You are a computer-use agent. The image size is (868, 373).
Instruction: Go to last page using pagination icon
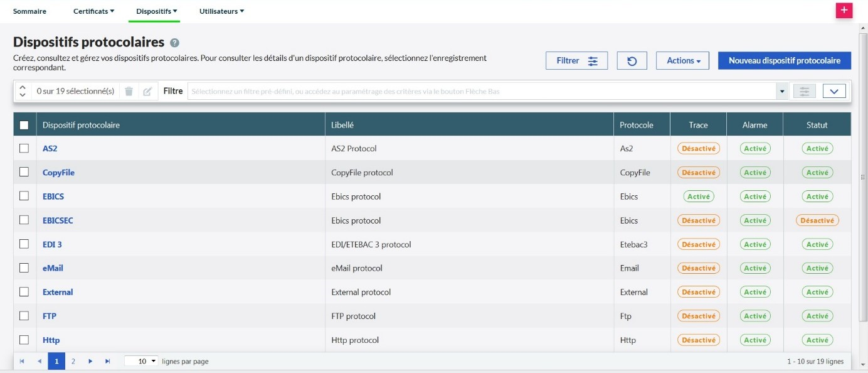[107, 361]
